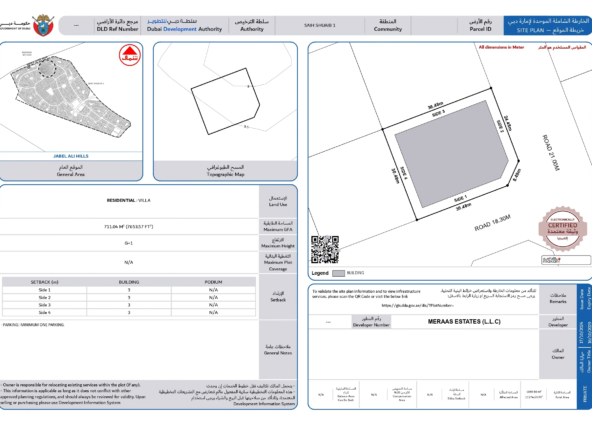
Task: Click the SITE PLAN blue header title
Action: 548,25
